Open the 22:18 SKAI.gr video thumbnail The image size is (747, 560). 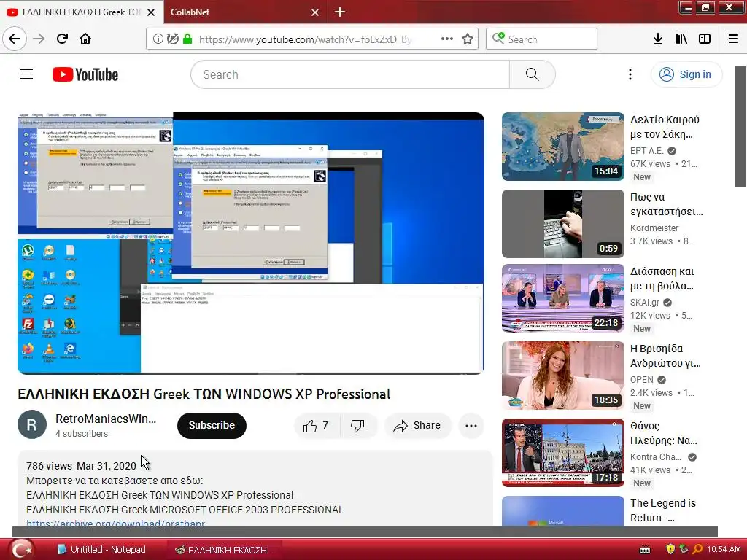pos(562,298)
